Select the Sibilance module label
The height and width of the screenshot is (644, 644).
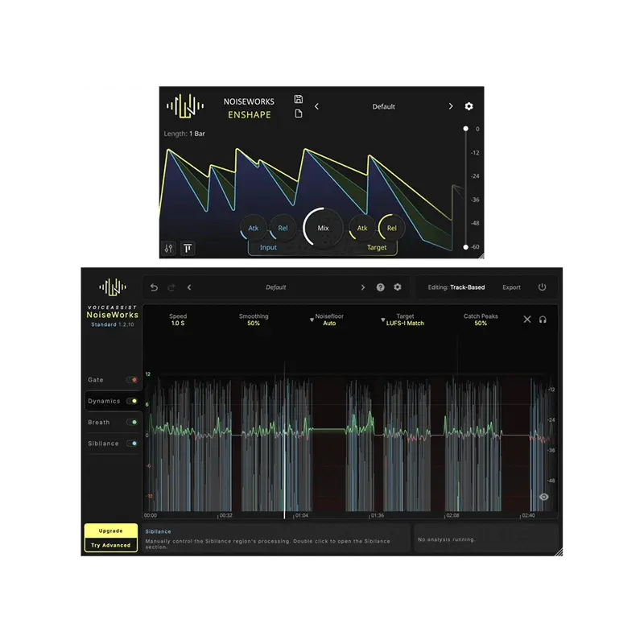tap(103, 444)
